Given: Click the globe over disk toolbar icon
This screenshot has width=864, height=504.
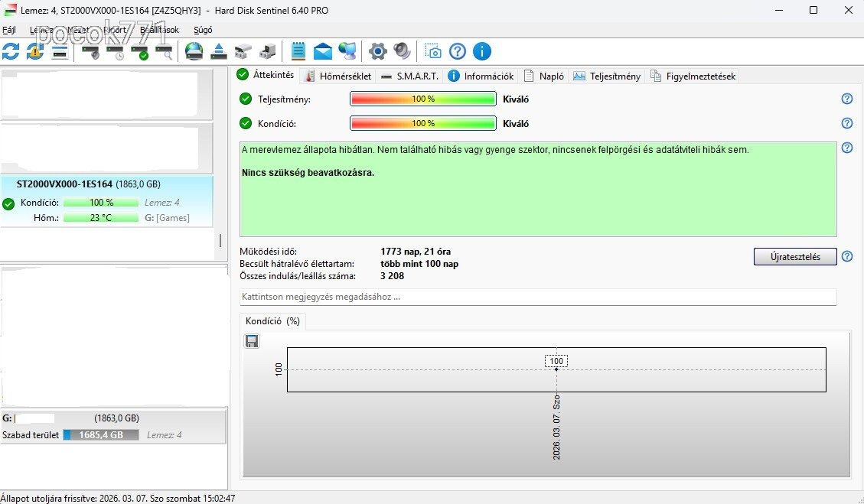Looking at the screenshot, I should pos(194,52).
